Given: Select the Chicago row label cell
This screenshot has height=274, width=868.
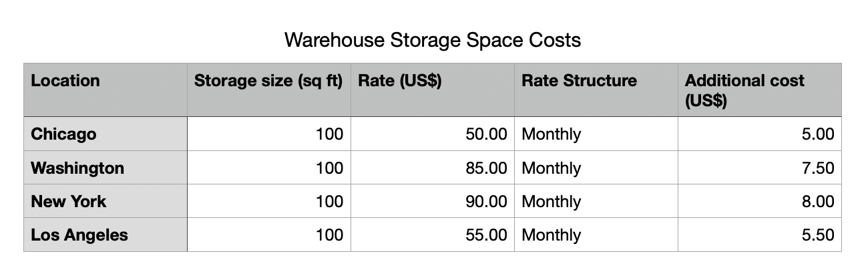Looking at the screenshot, I should [105, 134].
